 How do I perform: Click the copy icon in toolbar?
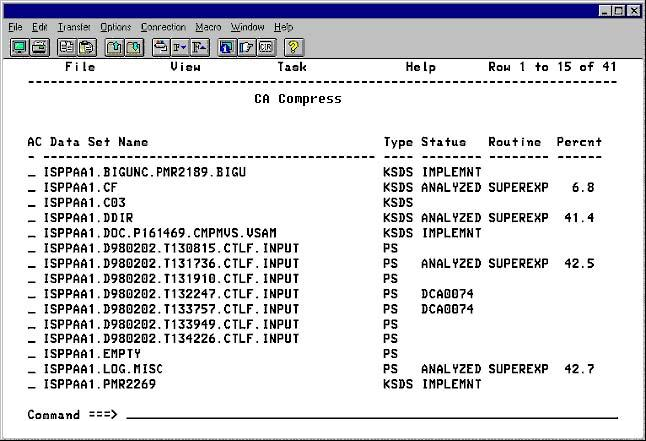pos(66,47)
